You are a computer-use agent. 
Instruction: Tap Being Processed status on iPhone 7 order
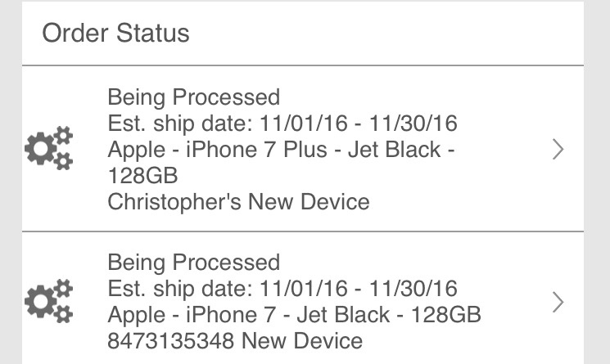[x=194, y=263]
